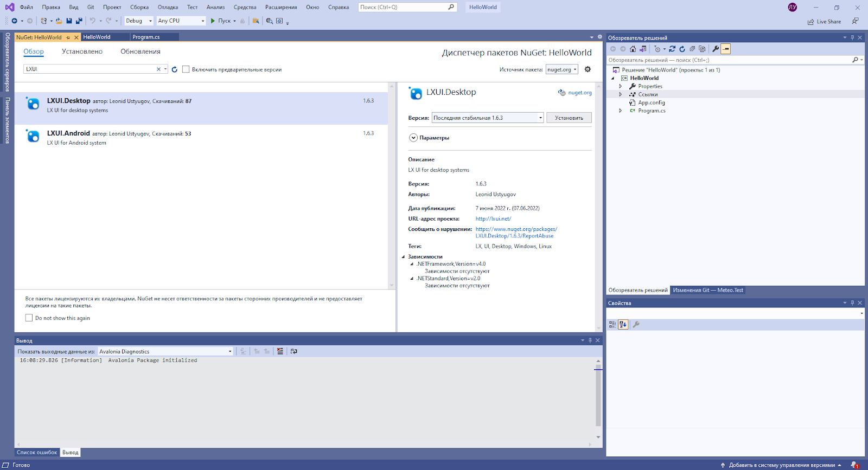Switch to the Установлено tab

[82, 51]
